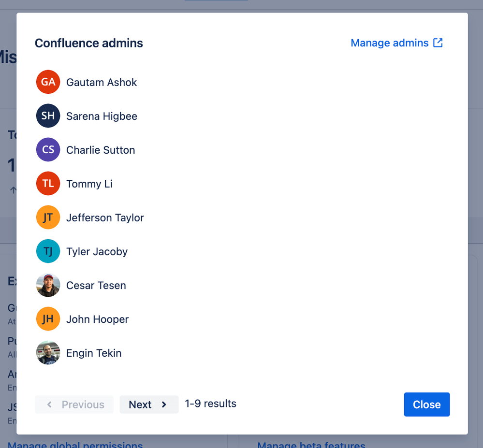Click the 1-9 results count text
The height and width of the screenshot is (448, 483).
pyautogui.click(x=210, y=404)
